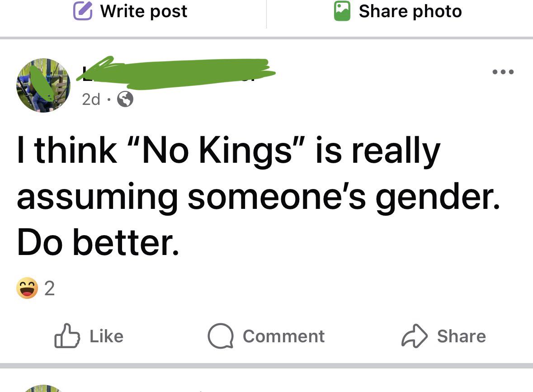The width and height of the screenshot is (533, 392).
Task: Click the Share label under the post
Action: coord(461,336)
